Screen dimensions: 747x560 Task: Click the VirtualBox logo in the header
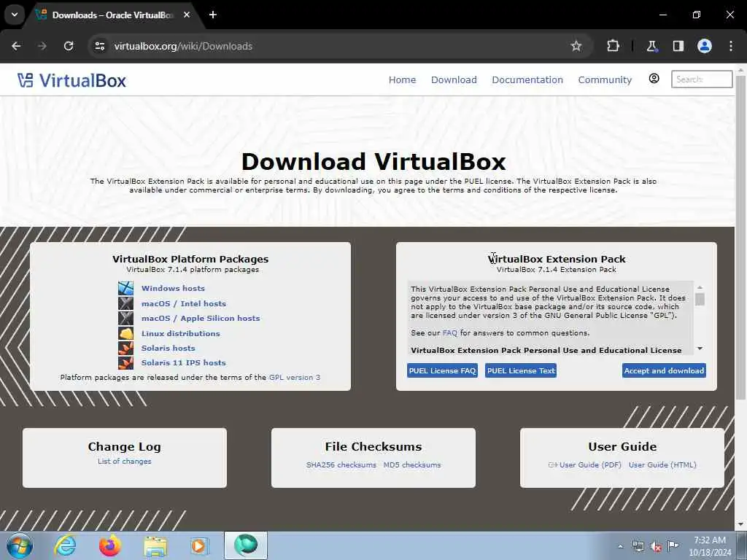pyautogui.click(x=72, y=80)
